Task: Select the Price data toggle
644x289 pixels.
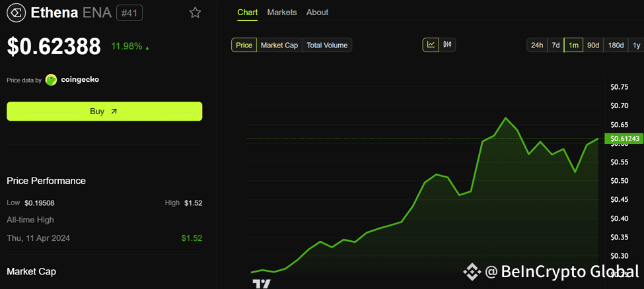Action: click(x=244, y=45)
